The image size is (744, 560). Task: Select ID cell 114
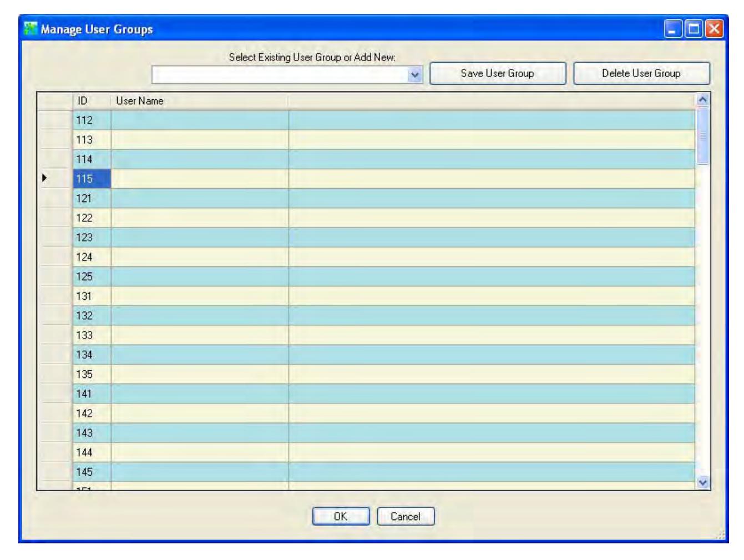click(92, 159)
